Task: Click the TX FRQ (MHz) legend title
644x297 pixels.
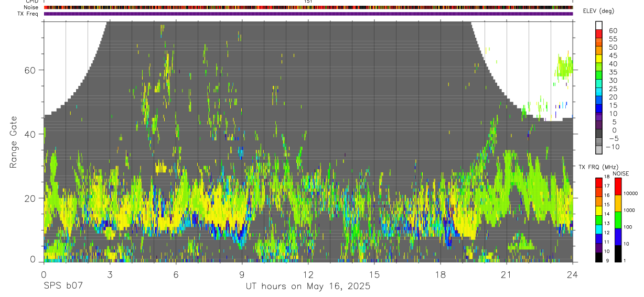Action: coord(598,167)
